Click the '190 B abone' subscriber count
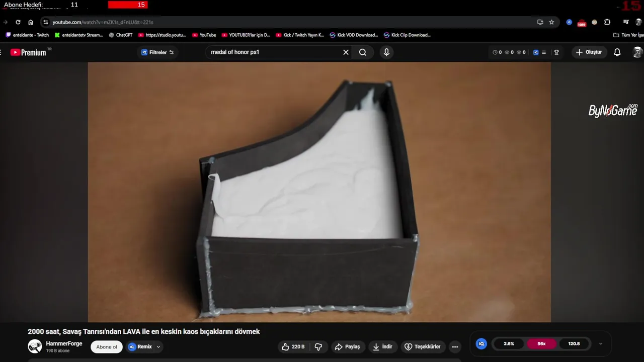The width and height of the screenshot is (644, 362). click(x=58, y=351)
